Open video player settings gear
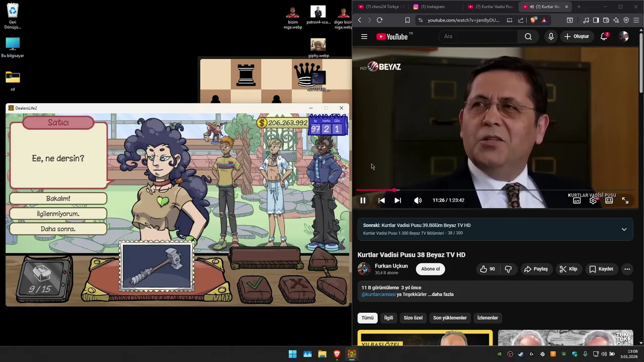Image resolution: width=644 pixels, height=362 pixels. [593, 200]
